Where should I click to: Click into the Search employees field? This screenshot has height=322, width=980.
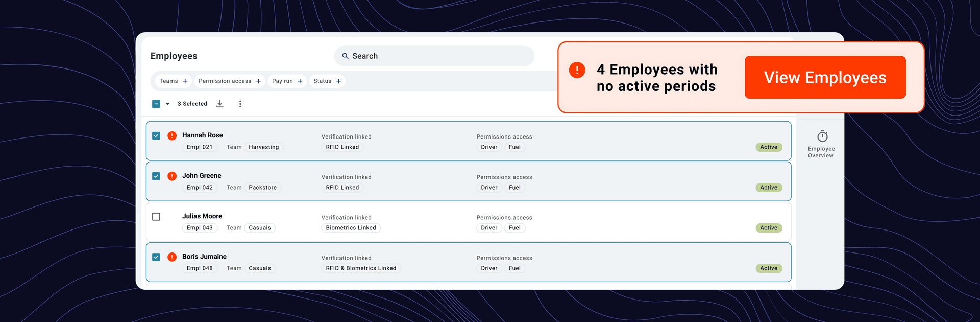tap(439, 56)
